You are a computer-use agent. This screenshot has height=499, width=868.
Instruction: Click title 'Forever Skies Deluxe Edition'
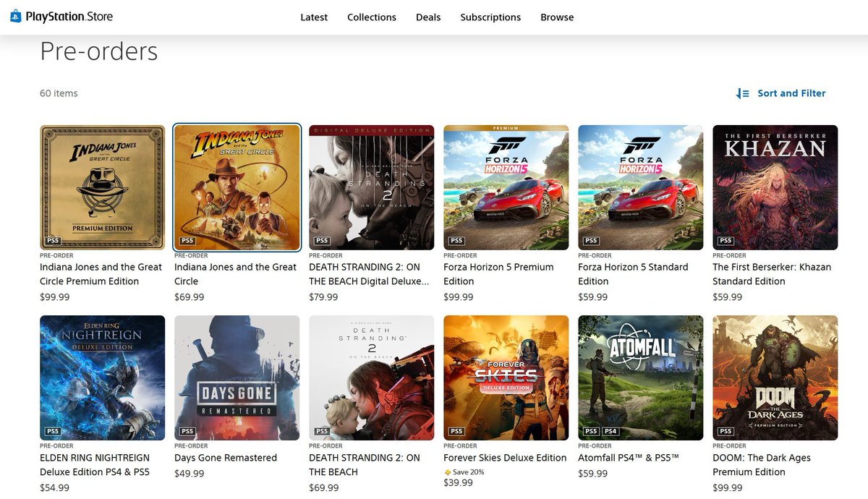[x=505, y=458]
